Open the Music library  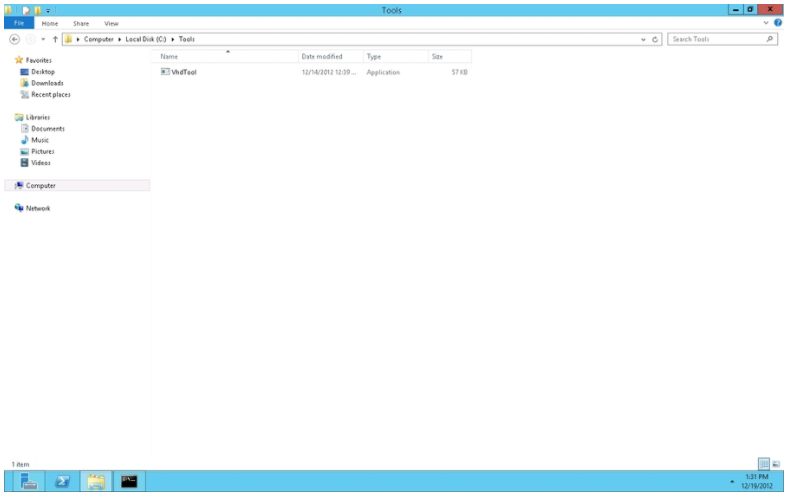(40, 140)
